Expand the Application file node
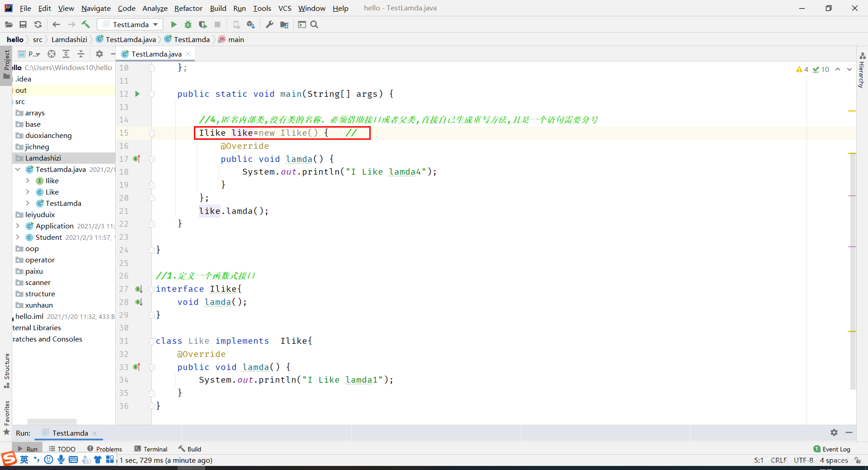Screen dimensions: 868x470 click(x=18, y=226)
